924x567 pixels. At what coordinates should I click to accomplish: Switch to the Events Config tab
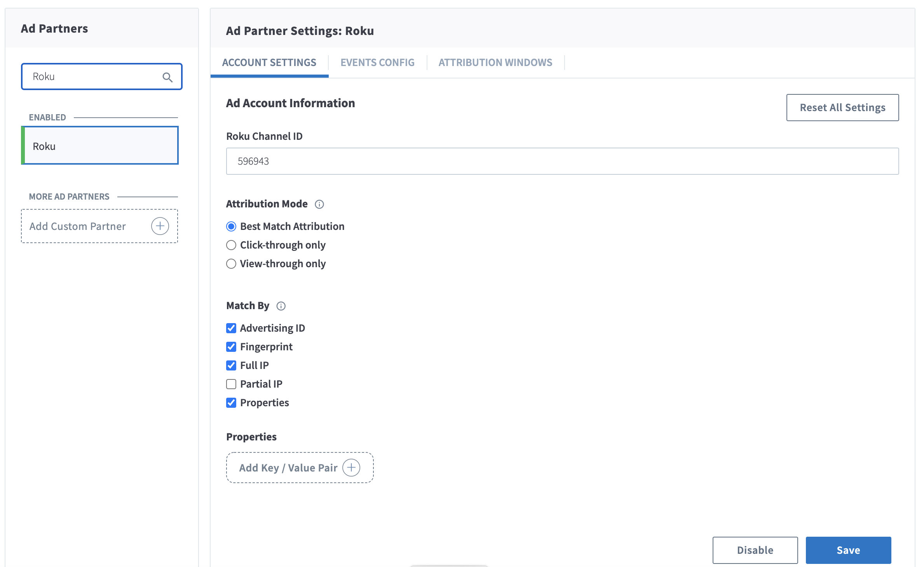click(377, 63)
